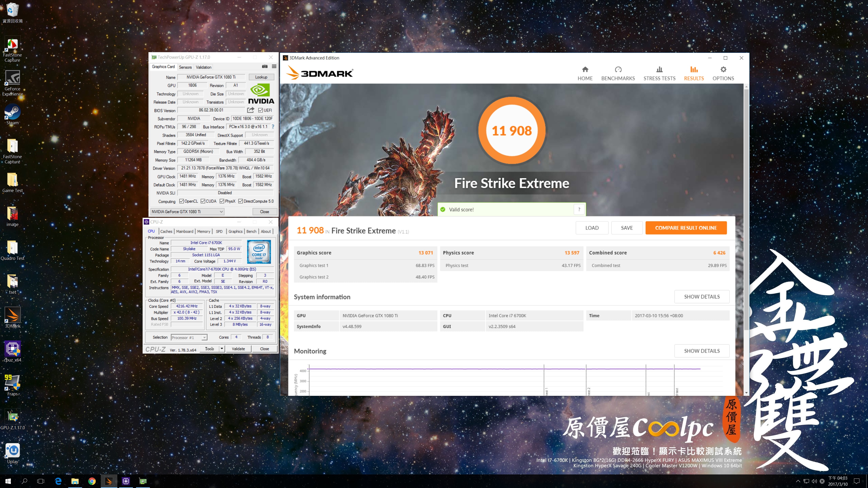Open the Fraps desktop shortcut

[12, 385]
